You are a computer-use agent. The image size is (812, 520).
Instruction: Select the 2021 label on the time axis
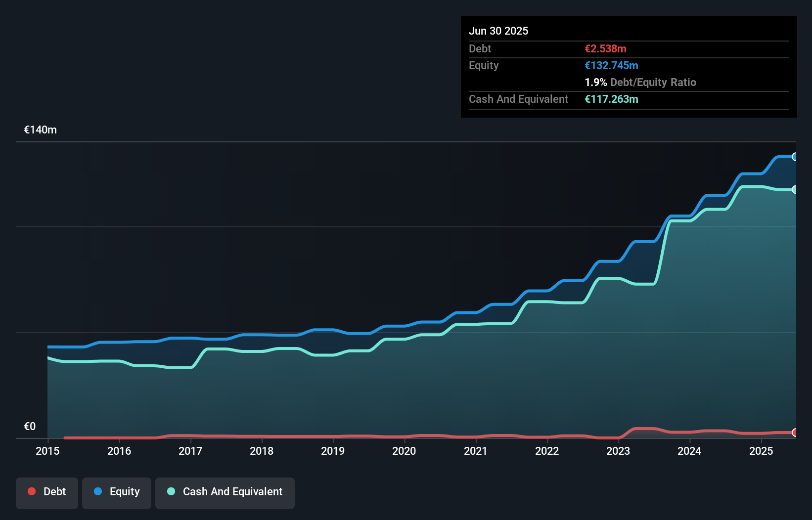click(476, 451)
